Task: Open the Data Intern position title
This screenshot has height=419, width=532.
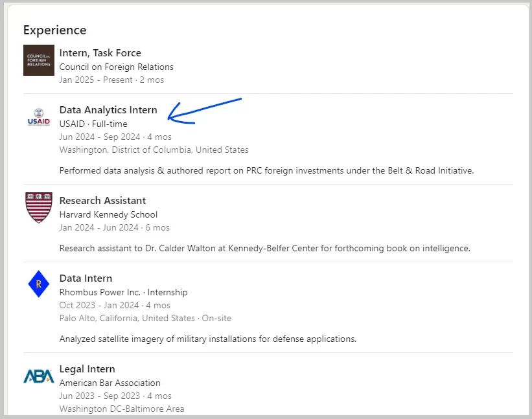Action: coord(86,278)
